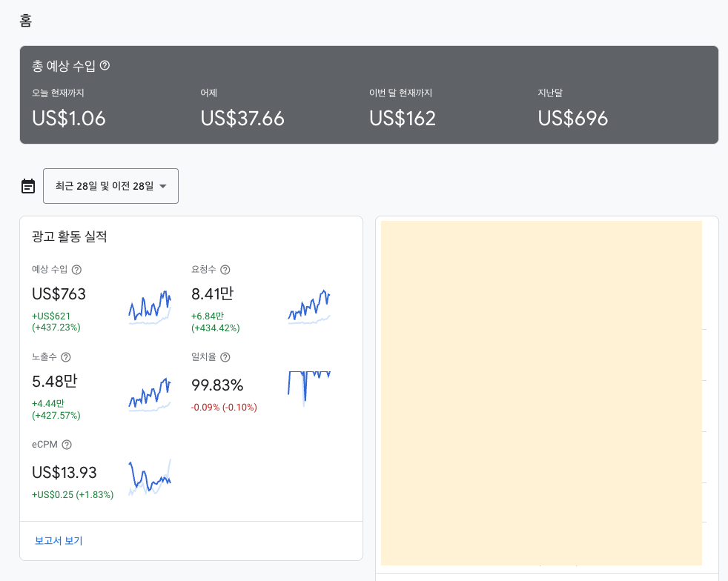The image size is (728, 581).
Task: Click the dropdown arrow in date selector
Action: click(163, 186)
